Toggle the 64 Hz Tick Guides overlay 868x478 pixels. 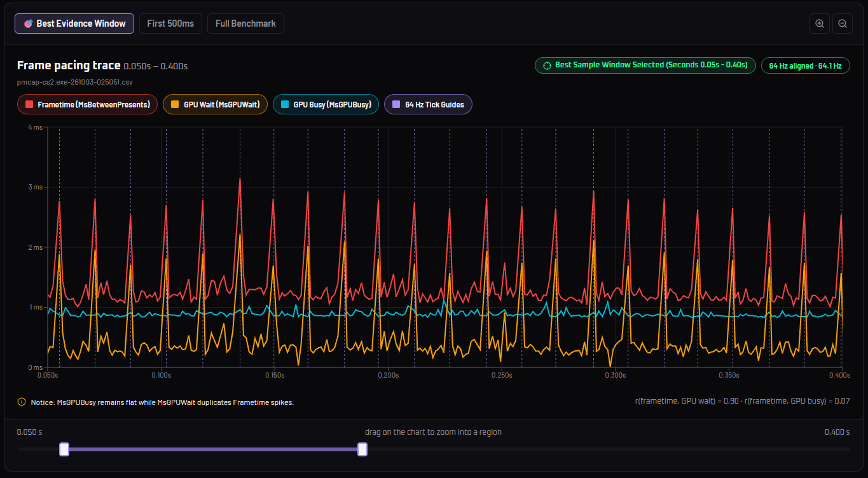point(428,104)
